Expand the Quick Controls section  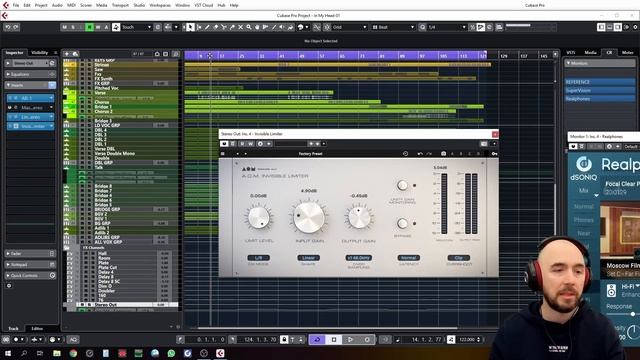[30, 276]
